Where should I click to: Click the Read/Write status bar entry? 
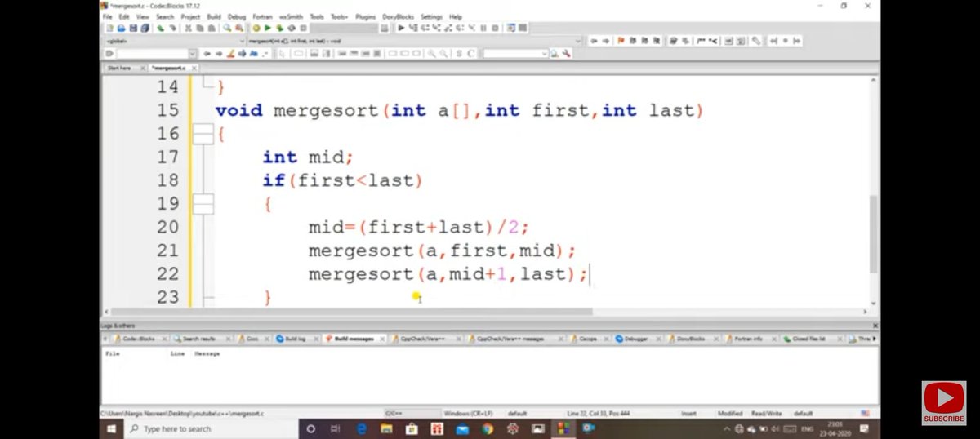click(x=767, y=414)
